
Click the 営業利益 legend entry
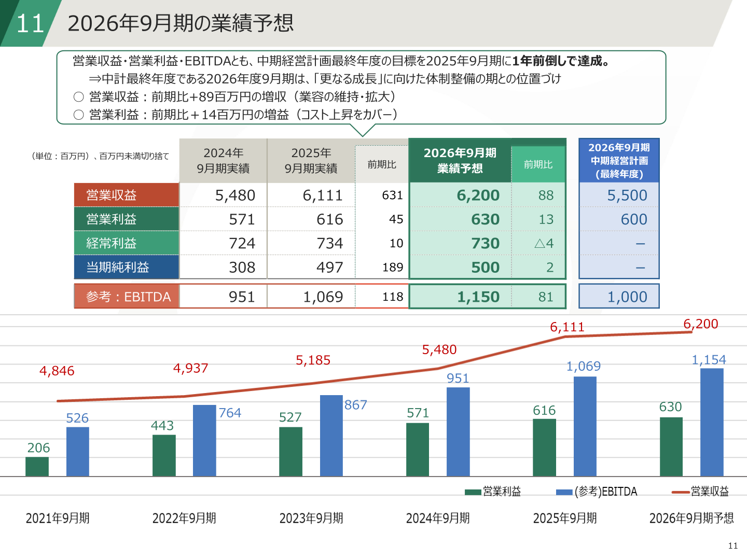coord(493,492)
